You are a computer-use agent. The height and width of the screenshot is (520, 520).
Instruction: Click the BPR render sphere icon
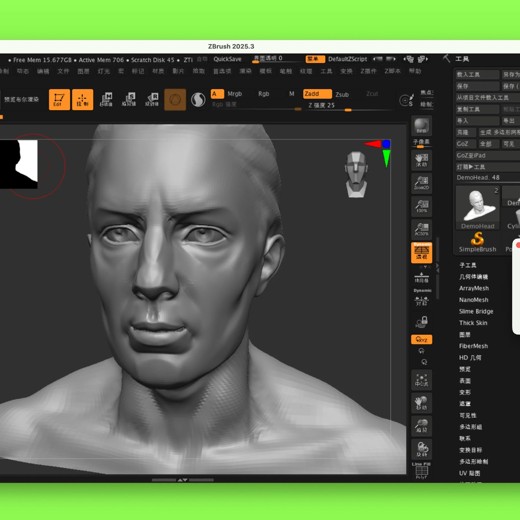[422, 126]
